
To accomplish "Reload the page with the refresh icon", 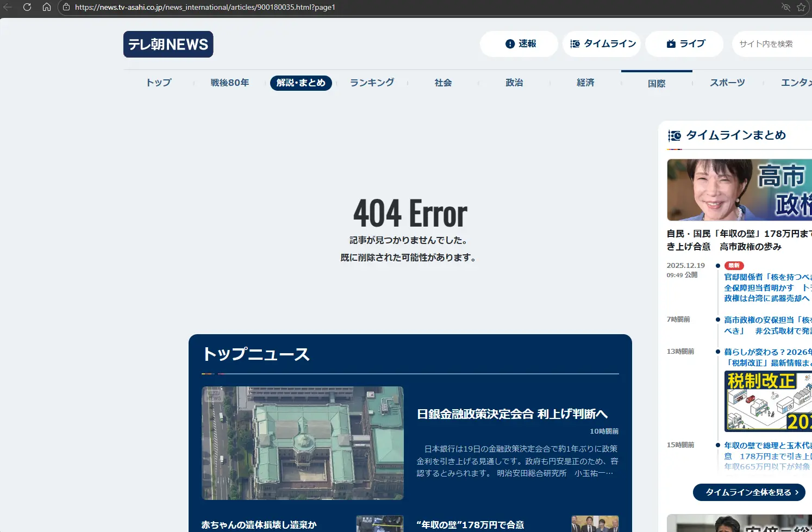I will click(x=27, y=7).
